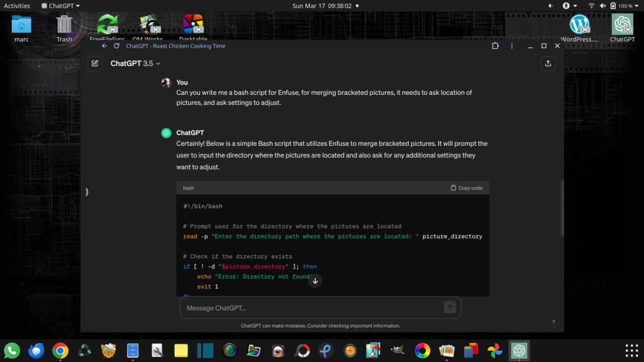Send the message with the up-arrow button
This screenshot has width=644, height=362.
coord(450,307)
